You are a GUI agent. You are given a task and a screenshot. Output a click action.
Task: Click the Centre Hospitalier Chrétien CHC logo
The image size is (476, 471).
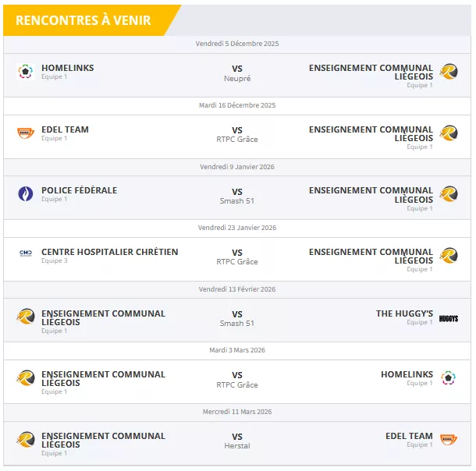(25, 253)
